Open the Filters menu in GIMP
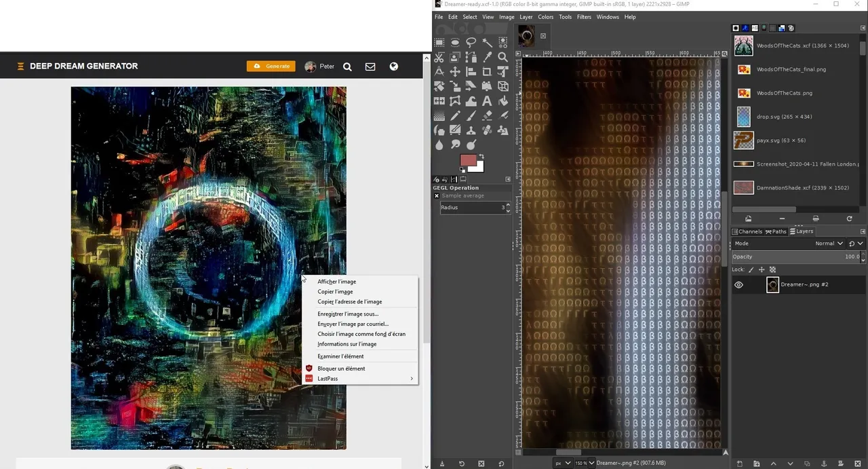 pos(584,17)
